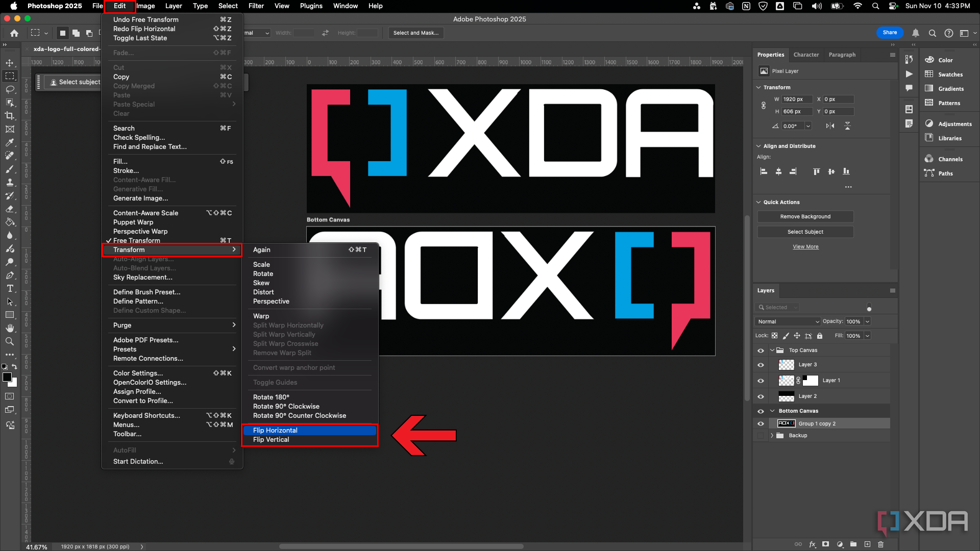Hide Layer 1 with its eye icon
The width and height of the screenshot is (980, 551).
(x=761, y=381)
